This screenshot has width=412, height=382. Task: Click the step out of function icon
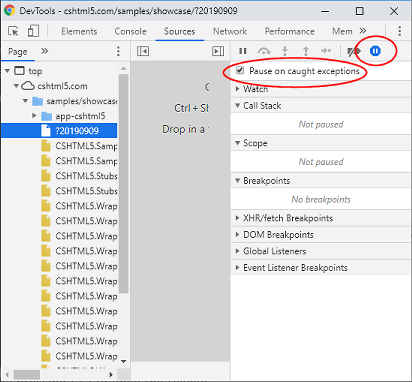[x=306, y=51]
